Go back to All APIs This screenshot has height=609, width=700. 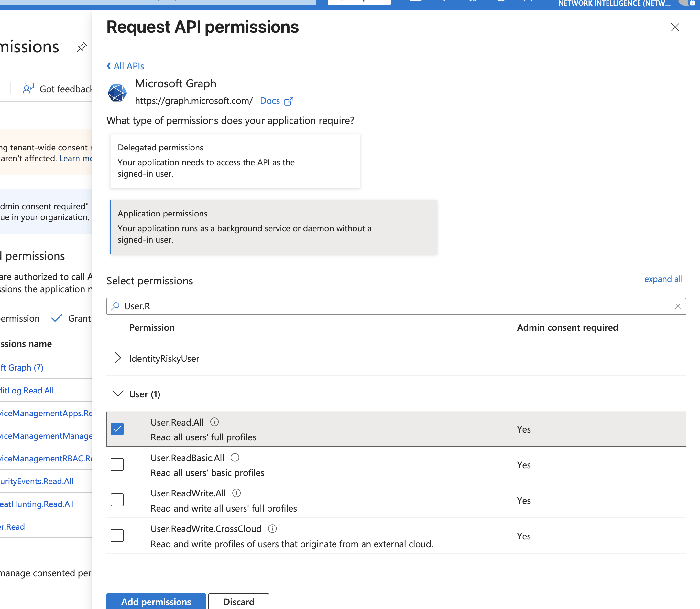[125, 66]
